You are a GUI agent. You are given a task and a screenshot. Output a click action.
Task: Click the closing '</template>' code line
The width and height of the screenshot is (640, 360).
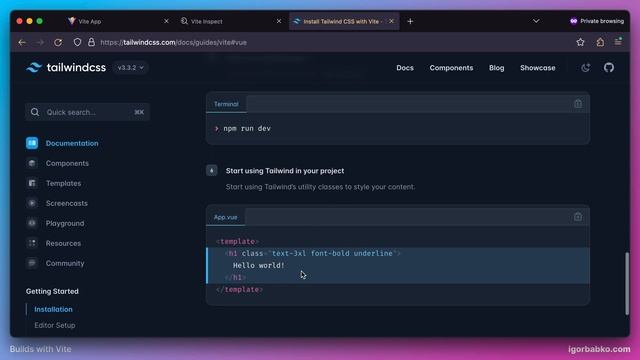pos(240,289)
